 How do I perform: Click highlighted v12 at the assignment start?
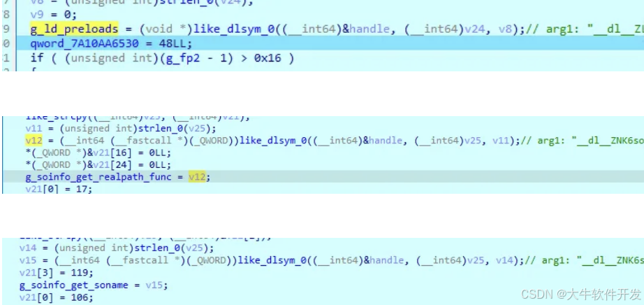[x=34, y=141]
